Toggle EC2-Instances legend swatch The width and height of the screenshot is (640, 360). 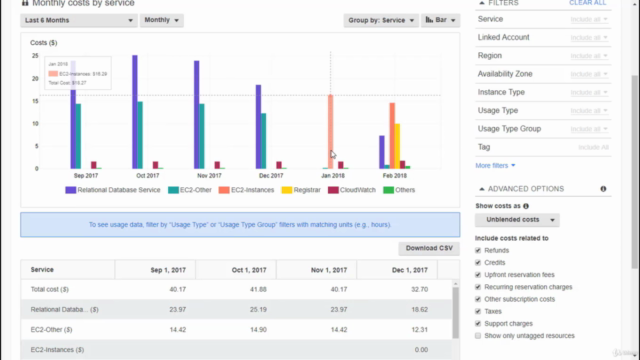(224, 190)
